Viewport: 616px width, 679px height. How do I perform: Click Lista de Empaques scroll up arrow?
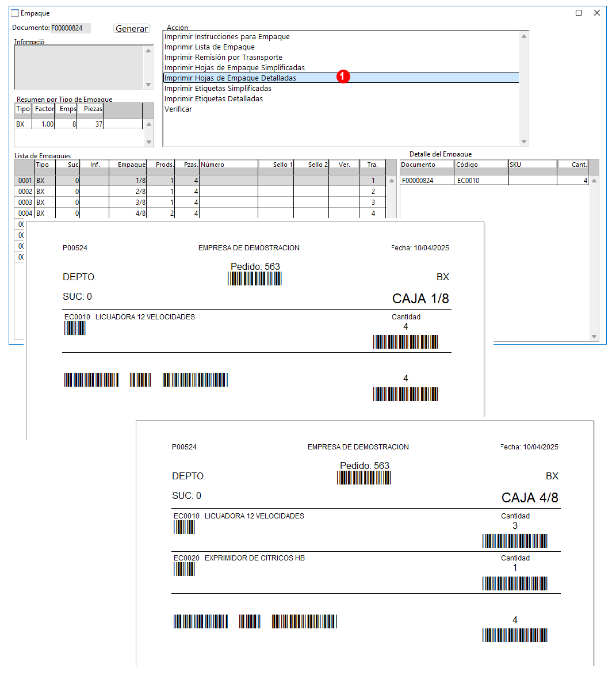pyautogui.click(x=391, y=181)
